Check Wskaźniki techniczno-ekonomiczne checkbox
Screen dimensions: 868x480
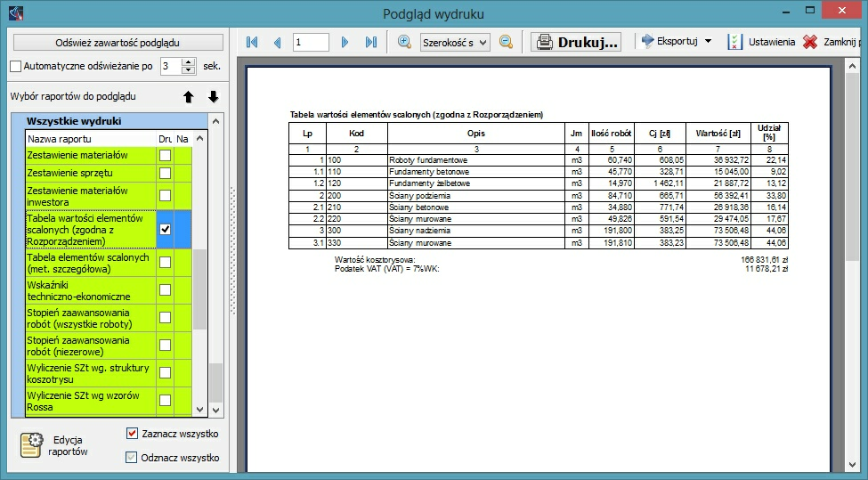pos(165,290)
